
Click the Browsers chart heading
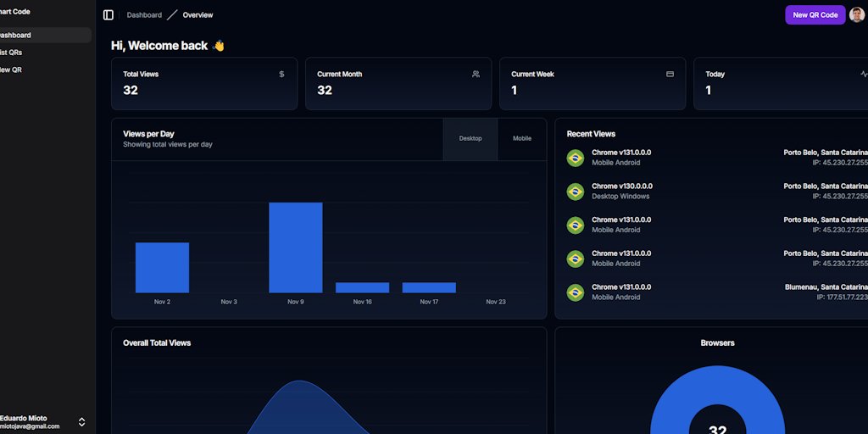tap(717, 343)
